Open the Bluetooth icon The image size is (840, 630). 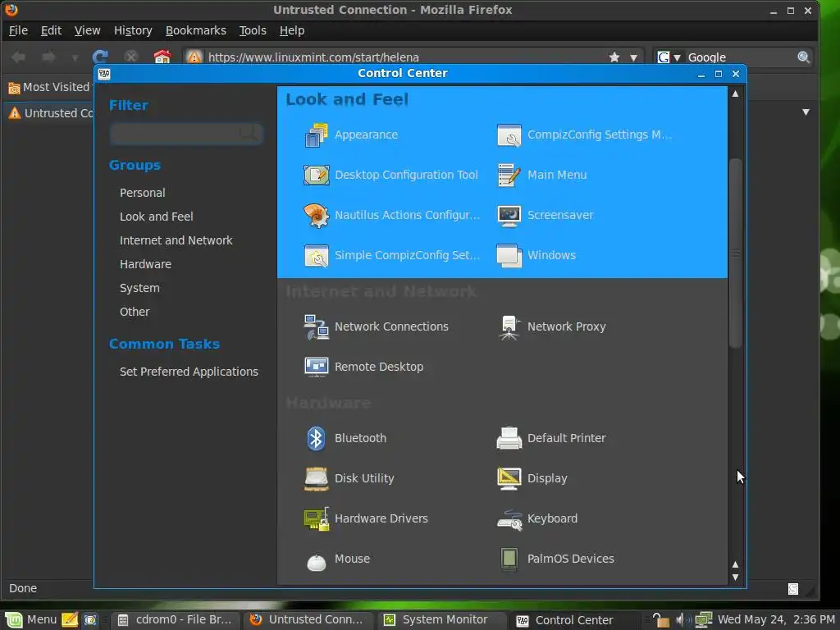(316, 438)
